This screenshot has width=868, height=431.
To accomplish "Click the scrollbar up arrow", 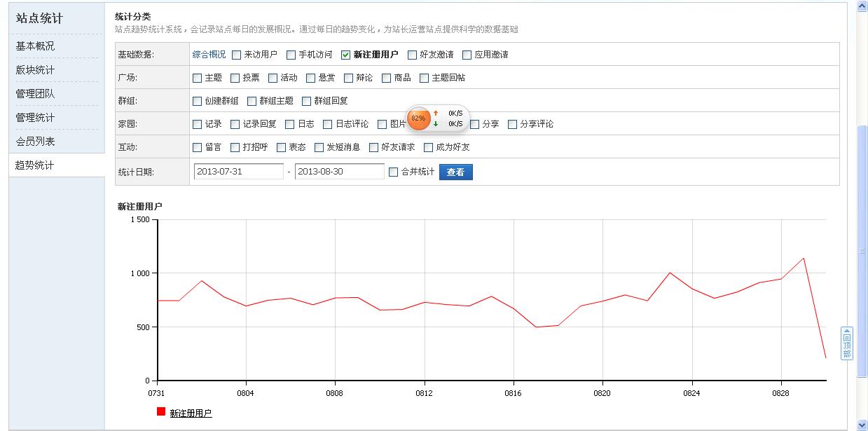I will [x=862, y=6].
